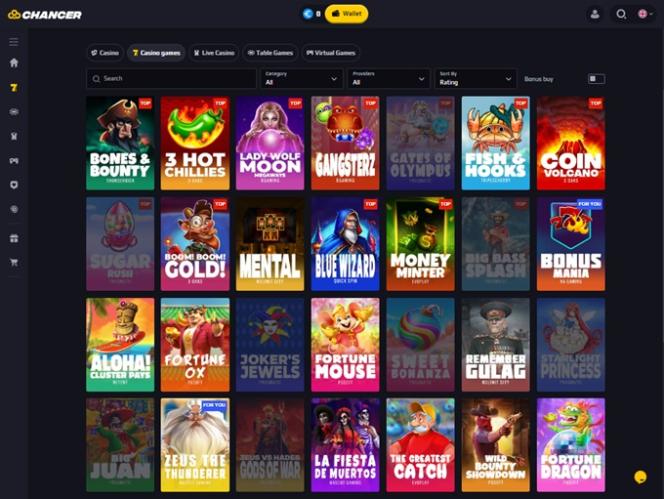This screenshot has width=664, height=499.
Task: Open the gift box promotions icon
Action: coord(14,238)
